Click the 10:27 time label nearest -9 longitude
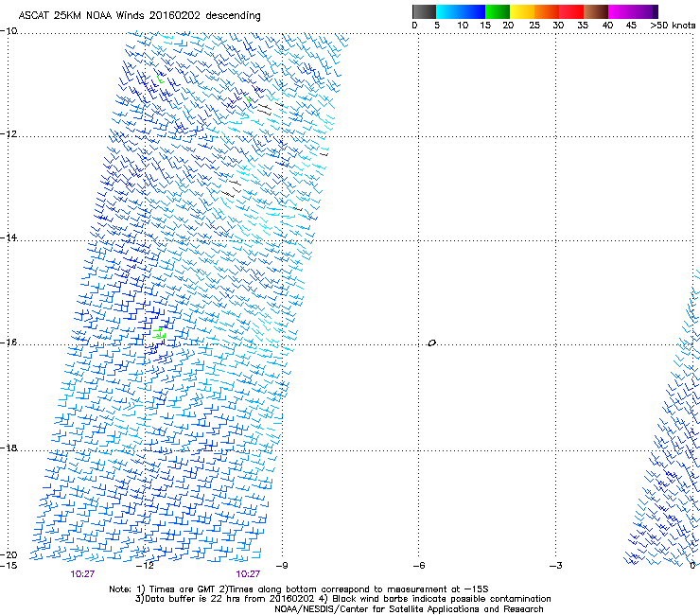This screenshot has width=700, height=615. pos(248,574)
